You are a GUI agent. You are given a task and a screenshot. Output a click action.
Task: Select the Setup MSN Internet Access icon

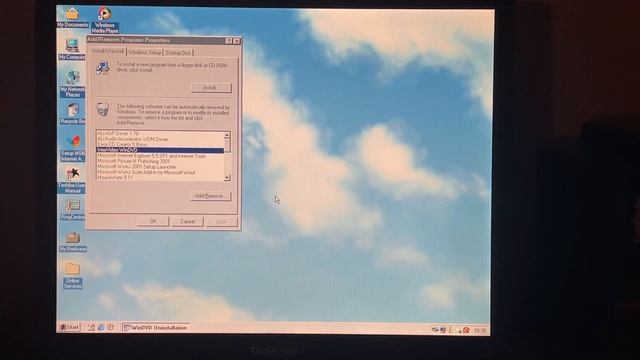72,148
